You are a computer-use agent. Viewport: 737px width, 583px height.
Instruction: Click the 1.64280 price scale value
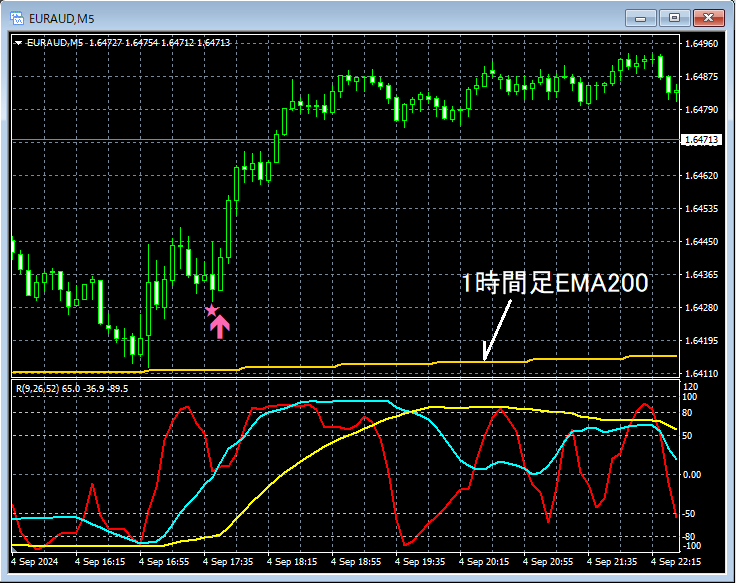701,307
